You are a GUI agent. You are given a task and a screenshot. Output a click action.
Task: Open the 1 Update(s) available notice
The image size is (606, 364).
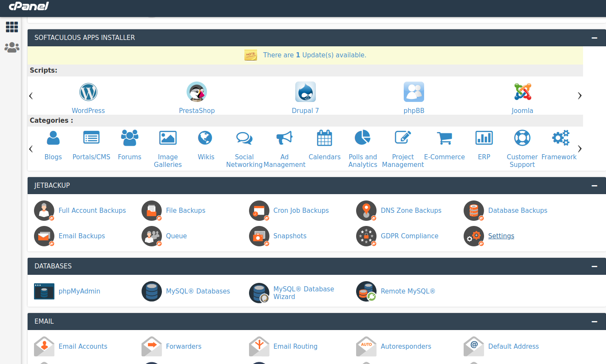tap(314, 55)
